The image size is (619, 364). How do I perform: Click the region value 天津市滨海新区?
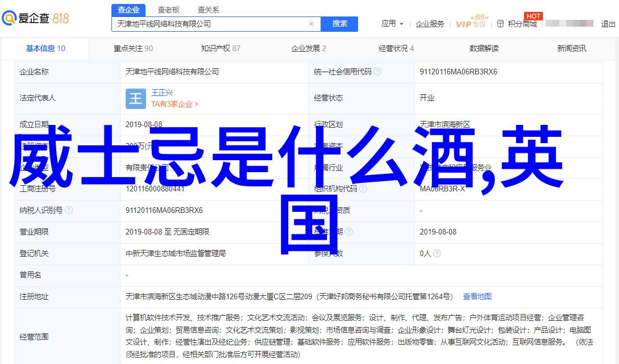click(x=445, y=124)
